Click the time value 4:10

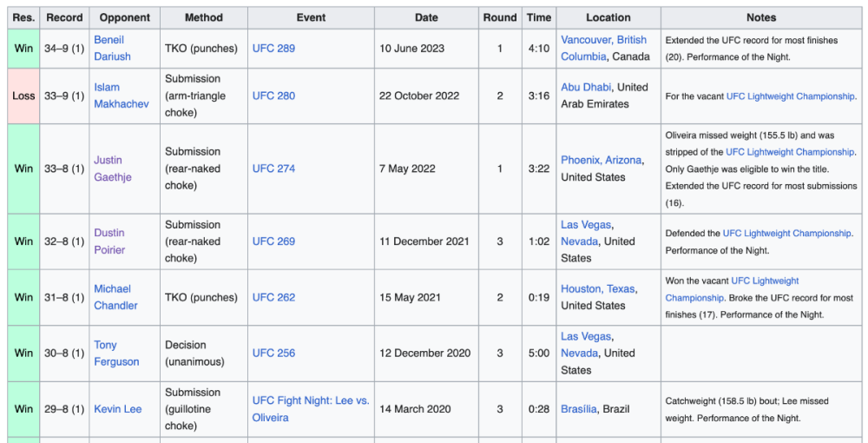pos(539,48)
